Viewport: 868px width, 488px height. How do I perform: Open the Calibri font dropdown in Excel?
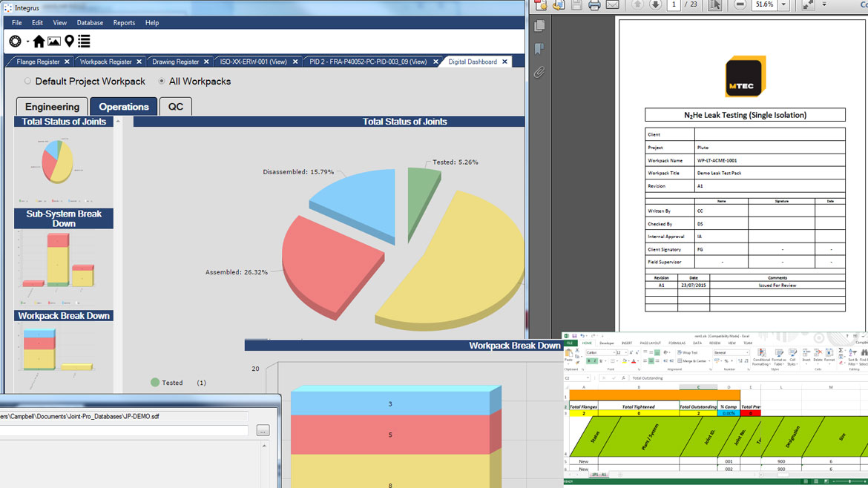coord(614,354)
